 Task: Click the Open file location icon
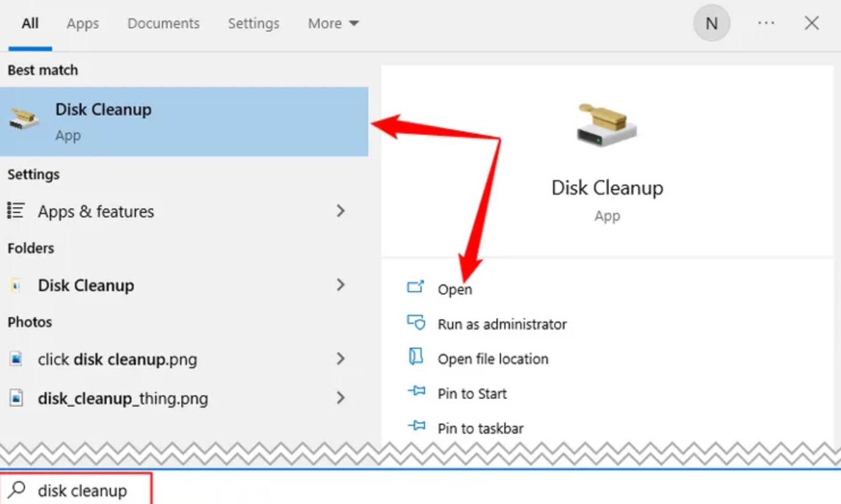pyautogui.click(x=416, y=357)
